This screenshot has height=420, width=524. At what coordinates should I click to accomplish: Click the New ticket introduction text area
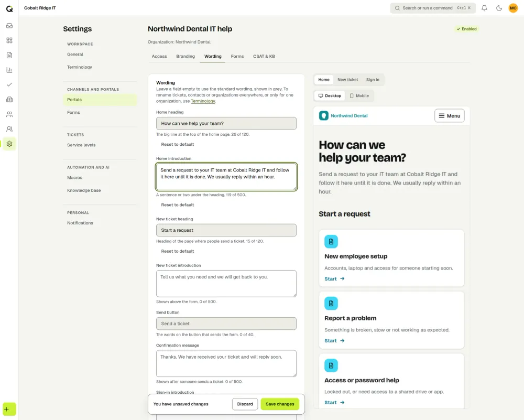[x=226, y=284]
